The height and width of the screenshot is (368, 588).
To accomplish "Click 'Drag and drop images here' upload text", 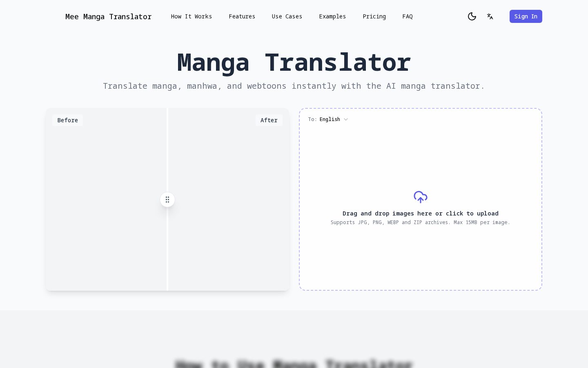I will pyautogui.click(x=421, y=213).
